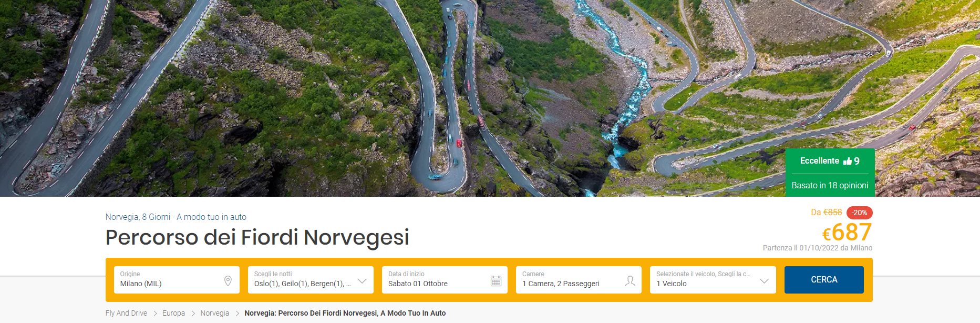Image resolution: width=980 pixels, height=323 pixels.
Task: Click the thumbs-up rating icon
Action: pyautogui.click(x=847, y=161)
